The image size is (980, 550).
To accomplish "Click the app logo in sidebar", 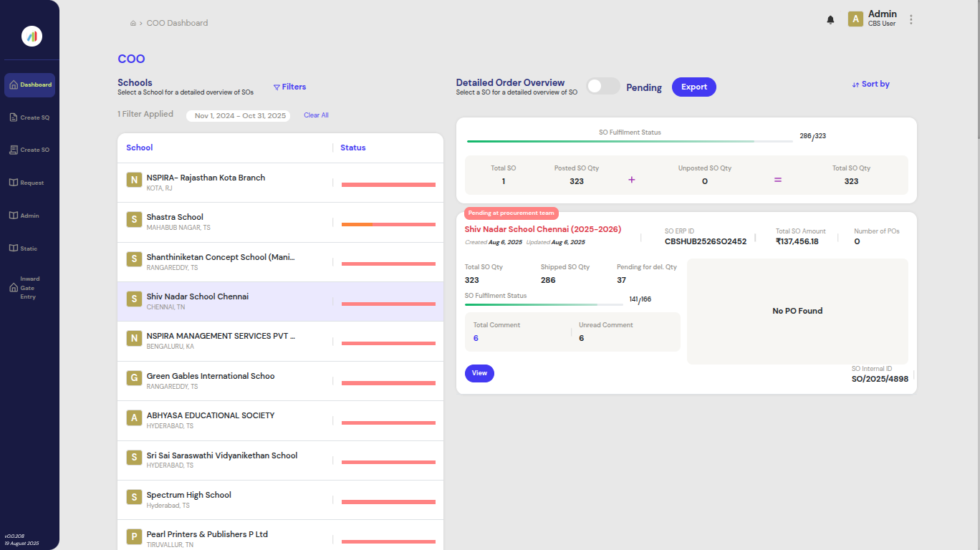I will click(32, 36).
